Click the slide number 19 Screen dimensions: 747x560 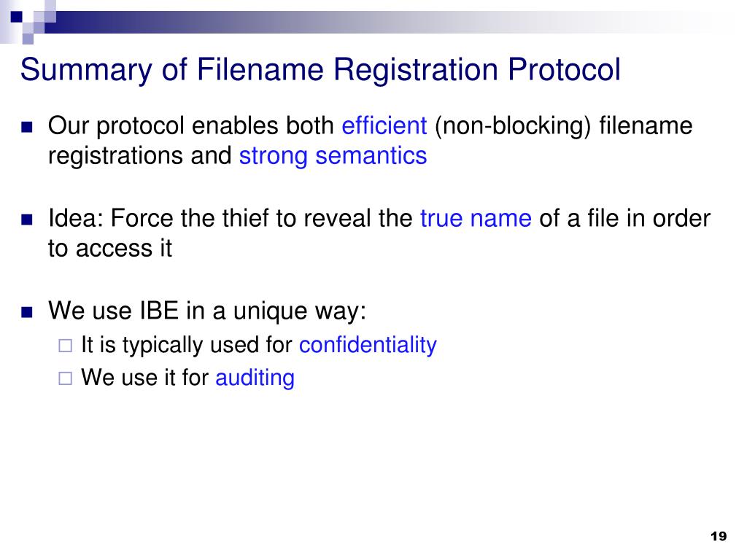719,536
